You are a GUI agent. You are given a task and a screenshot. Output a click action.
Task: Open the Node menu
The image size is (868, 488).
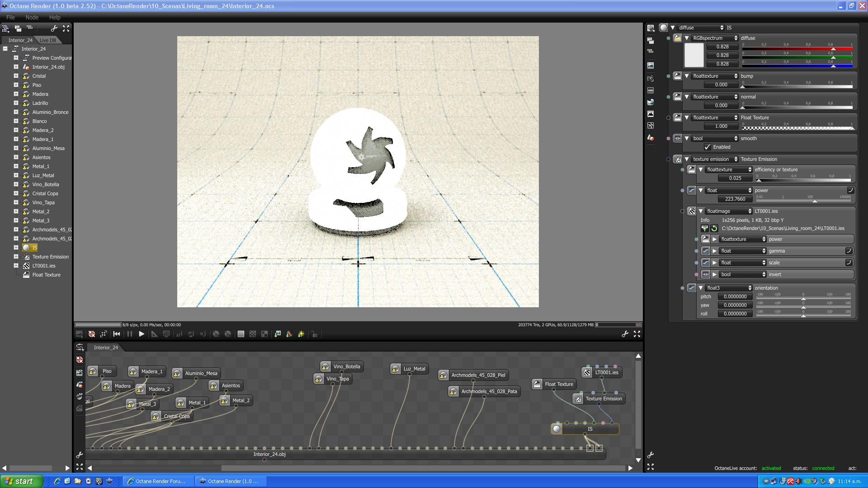pyautogui.click(x=32, y=17)
